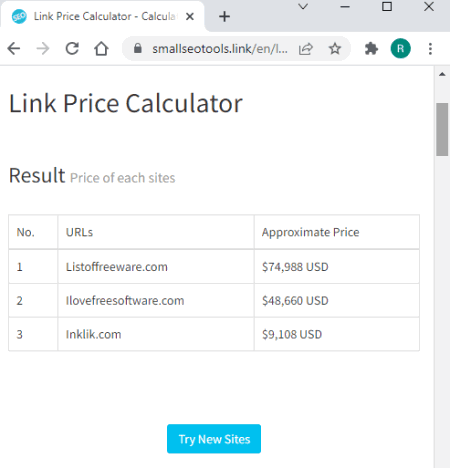Screen dimensions: 450x468
Task: Share this page via share icon
Action: pos(306,49)
